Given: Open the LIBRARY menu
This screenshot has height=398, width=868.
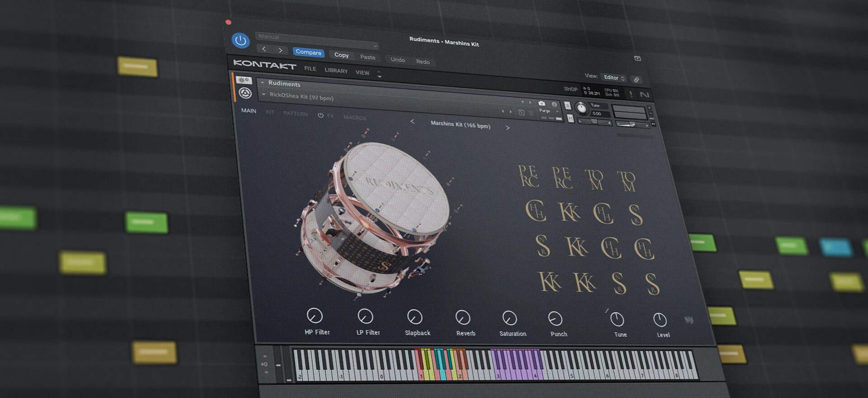Looking at the screenshot, I should click(336, 71).
